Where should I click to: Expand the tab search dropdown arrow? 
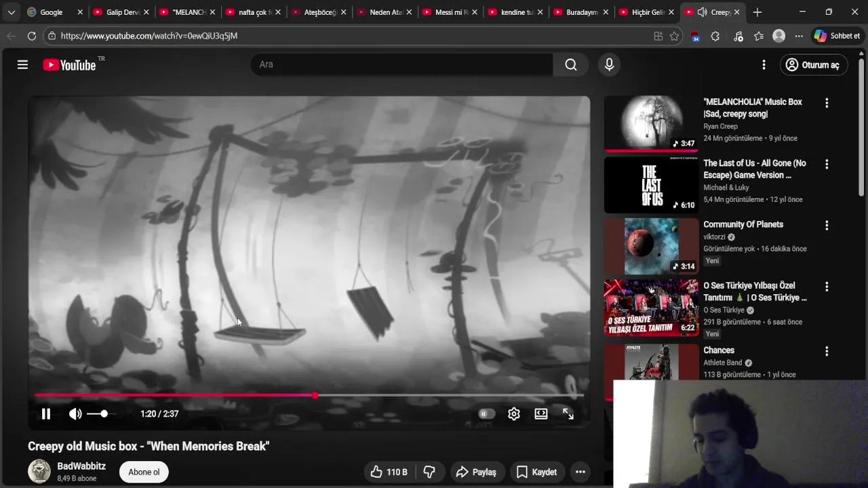tap(11, 12)
